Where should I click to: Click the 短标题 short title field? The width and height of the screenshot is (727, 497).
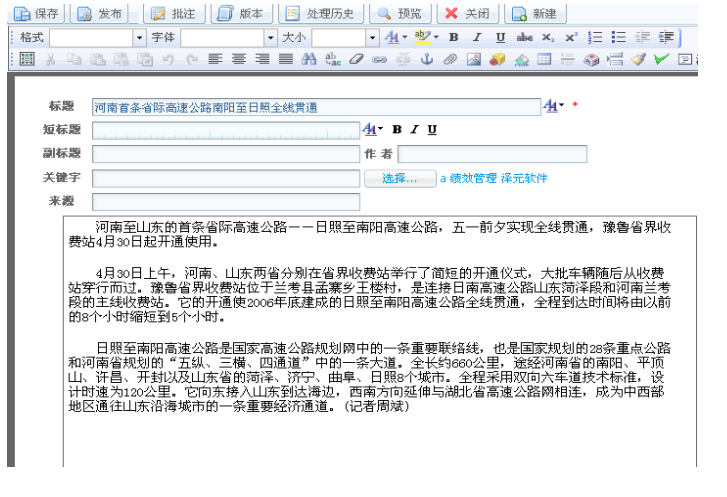(x=226, y=130)
